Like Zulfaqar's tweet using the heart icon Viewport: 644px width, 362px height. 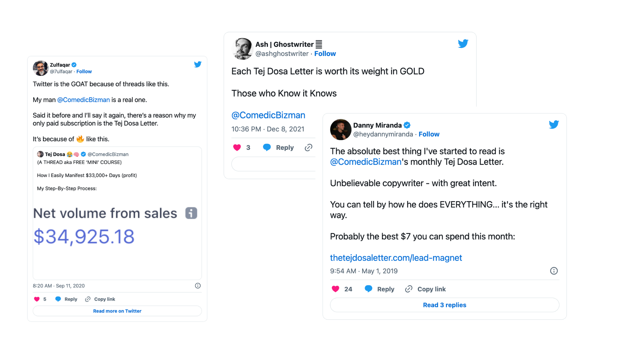click(37, 299)
